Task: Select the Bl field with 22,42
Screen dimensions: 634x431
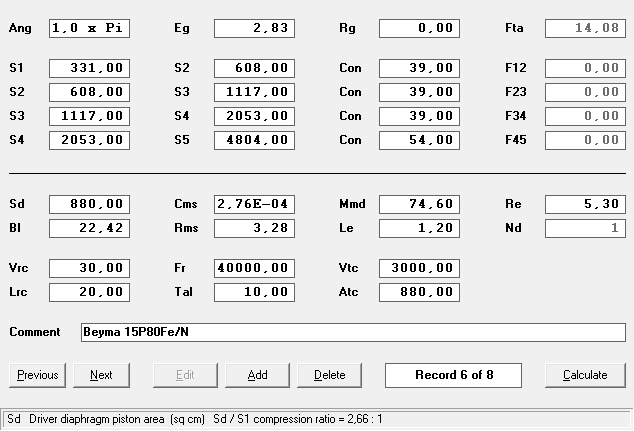Action: 89,228
